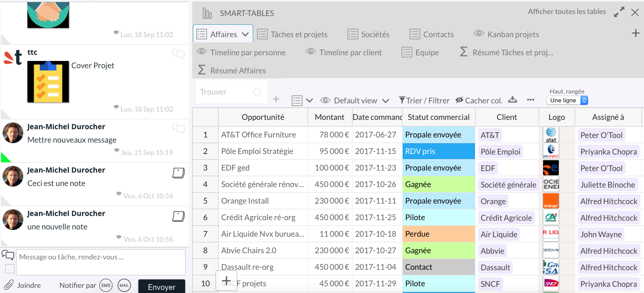Download table data via export icon

[513, 100]
